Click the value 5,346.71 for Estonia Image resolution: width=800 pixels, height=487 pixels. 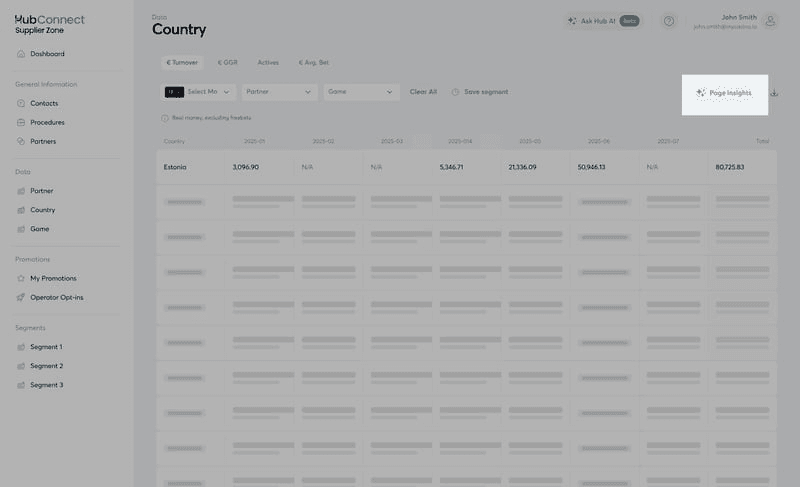451,167
